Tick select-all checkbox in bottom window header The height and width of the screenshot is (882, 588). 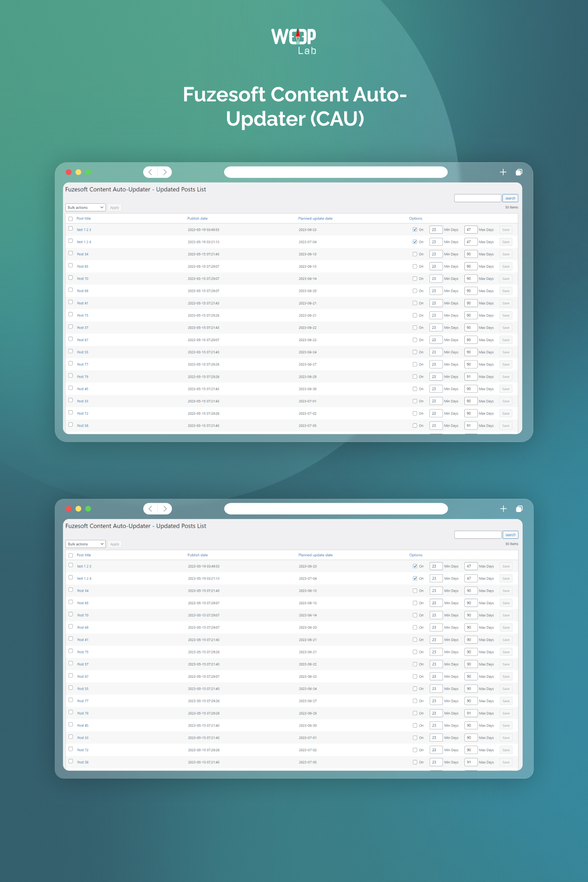pos(70,556)
